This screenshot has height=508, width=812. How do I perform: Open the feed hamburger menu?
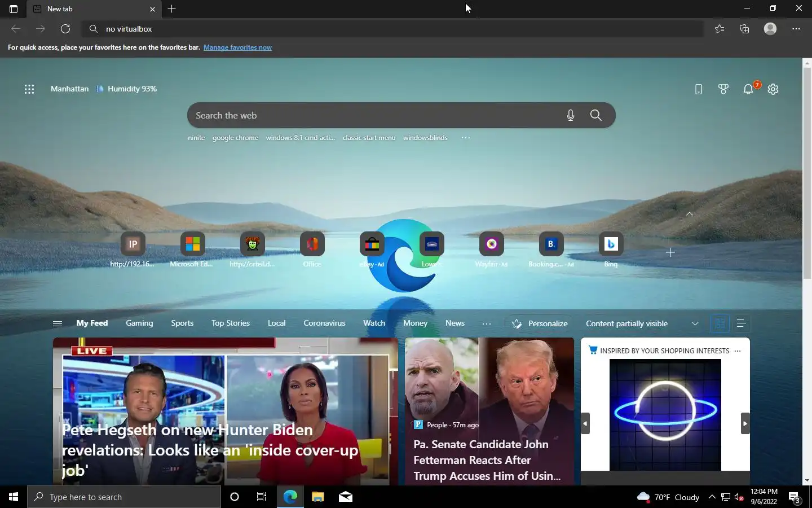point(58,323)
